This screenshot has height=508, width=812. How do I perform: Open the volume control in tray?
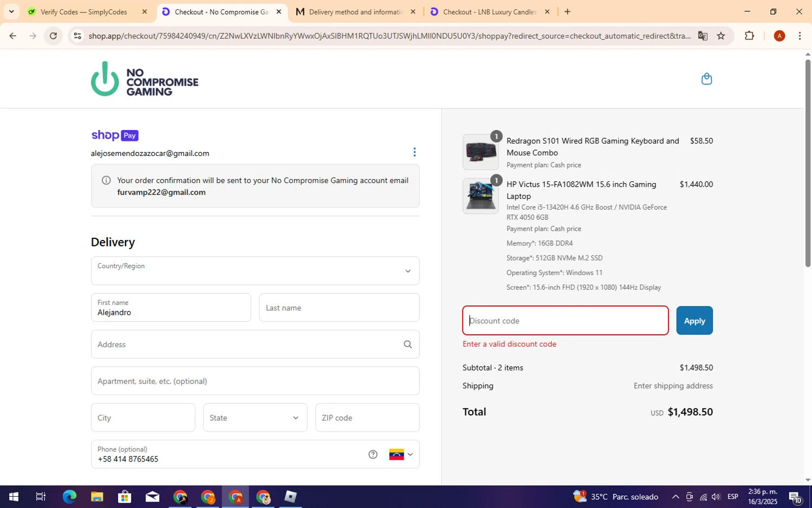pos(716,497)
